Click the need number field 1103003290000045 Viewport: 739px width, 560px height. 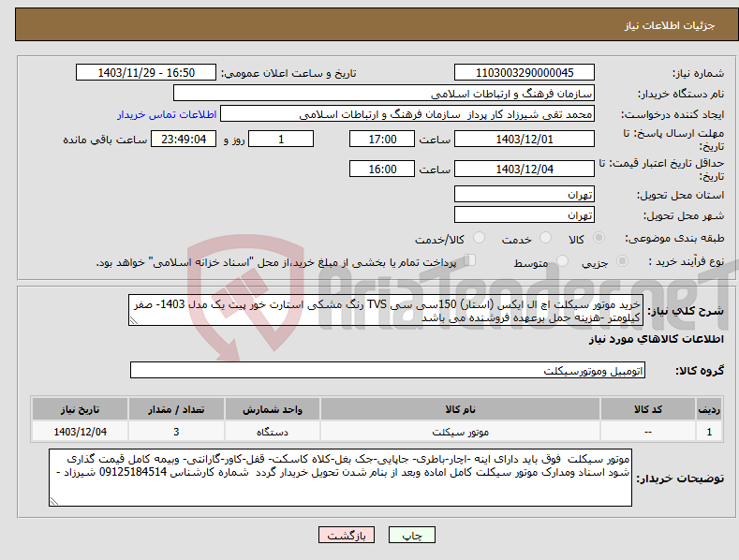[525, 73]
